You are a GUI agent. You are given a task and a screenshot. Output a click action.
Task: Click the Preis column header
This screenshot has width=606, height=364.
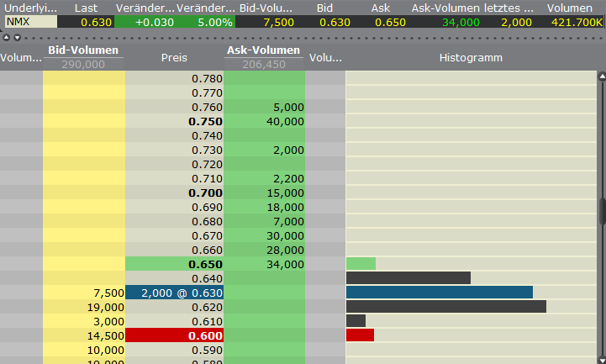174,58
